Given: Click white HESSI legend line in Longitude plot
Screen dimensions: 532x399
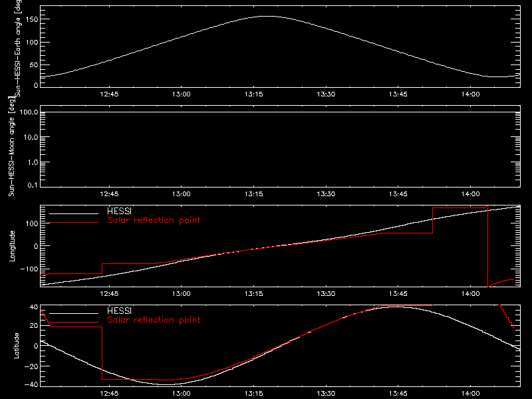Looking at the screenshot, I should coord(74,213).
